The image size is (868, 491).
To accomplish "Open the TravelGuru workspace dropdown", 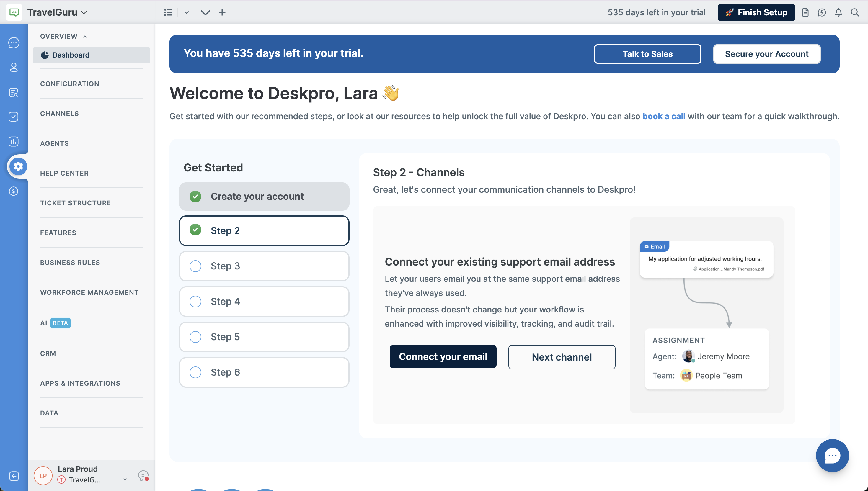I will pos(57,12).
